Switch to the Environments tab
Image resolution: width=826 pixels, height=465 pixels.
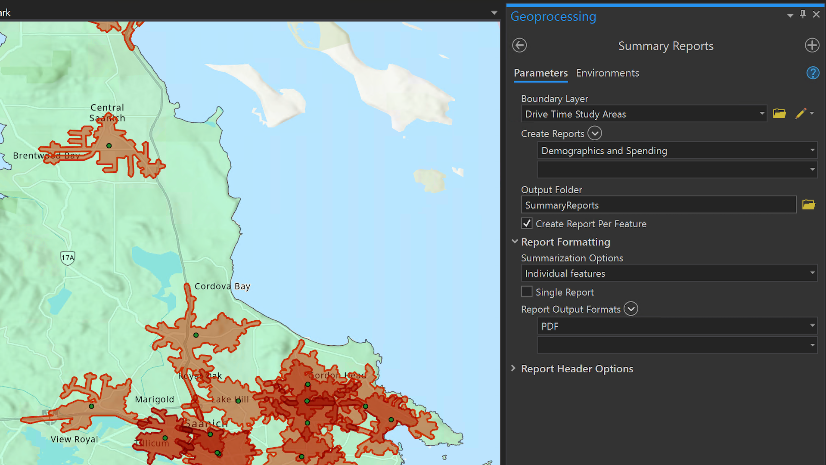pyautogui.click(x=607, y=73)
